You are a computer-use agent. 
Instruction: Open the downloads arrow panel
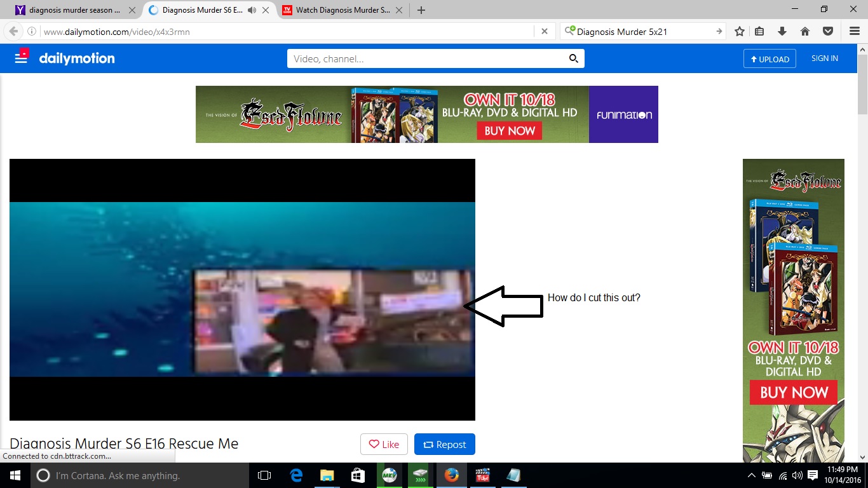(782, 31)
